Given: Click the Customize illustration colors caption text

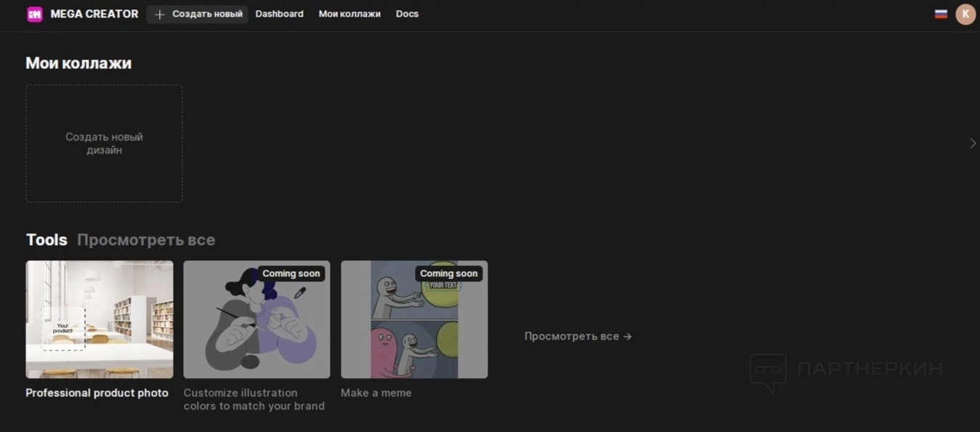Looking at the screenshot, I should tap(254, 399).
